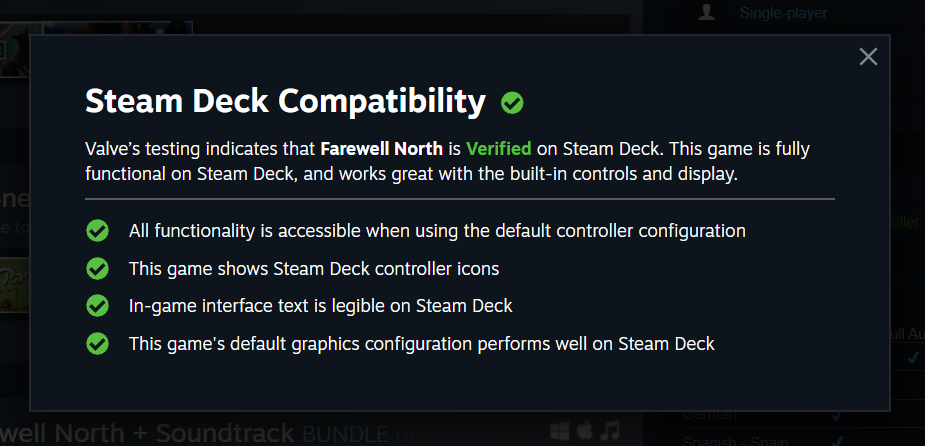Click the Single-player person icon
This screenshot has width=925, height=446.
click(707, 13)
